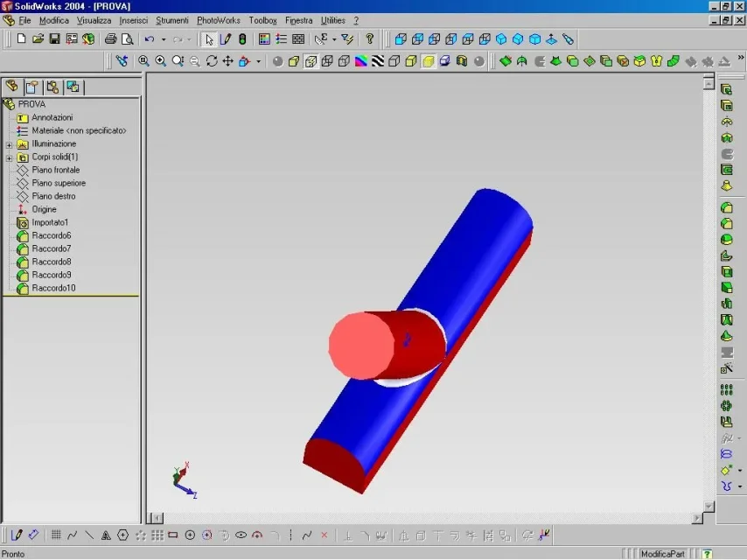Open the Help question mark icon
Viewport: 747px width, 560px height.
(369, 39)
